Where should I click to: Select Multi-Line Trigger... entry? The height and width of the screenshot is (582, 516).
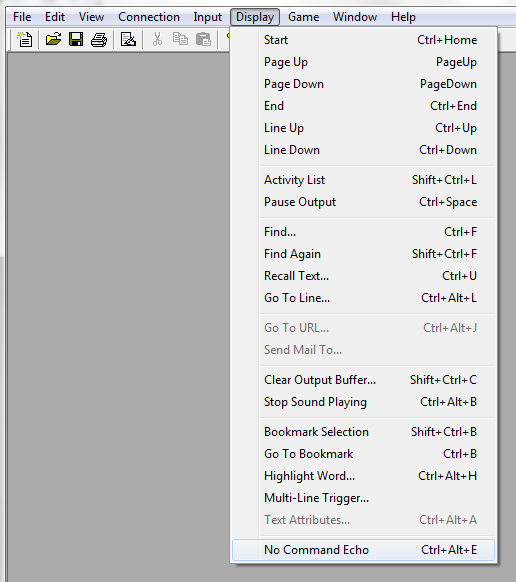(x=363, y=498)
